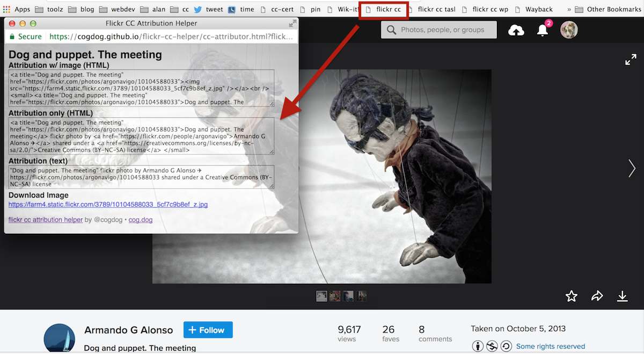Image resolution: width=644 pixels, height=354 pixels.
Task: Select the first photostream thumbnail
Action: (x=321, y=296)
